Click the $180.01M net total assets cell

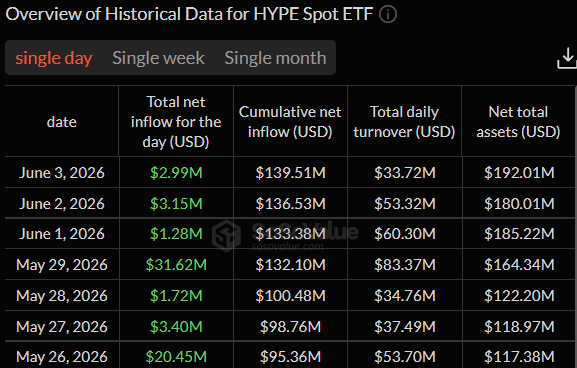(519, 204)
